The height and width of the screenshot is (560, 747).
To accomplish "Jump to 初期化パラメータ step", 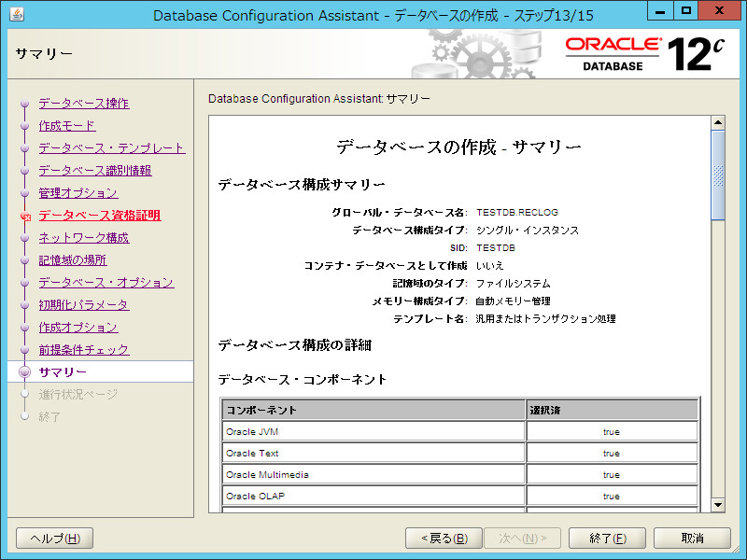I will [x=84, y=305].
